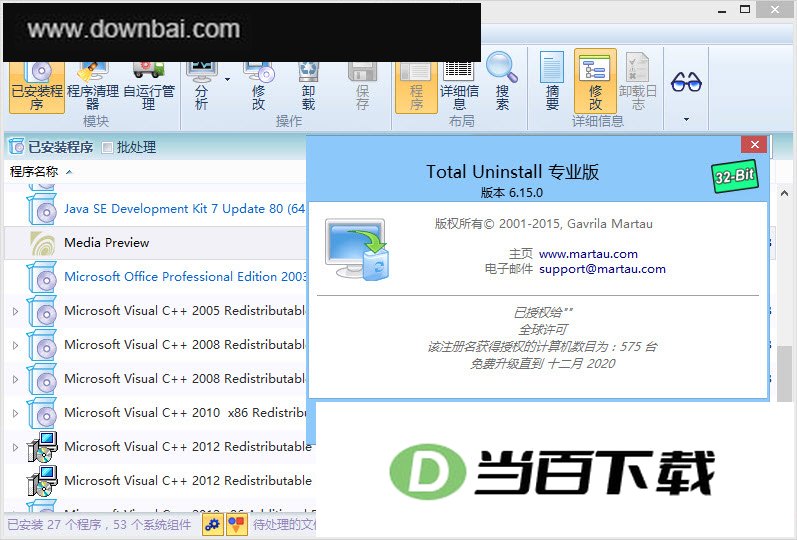Open the www.martau.com homepage link
Screen dimensions: 797x540
tap(588, 254)
